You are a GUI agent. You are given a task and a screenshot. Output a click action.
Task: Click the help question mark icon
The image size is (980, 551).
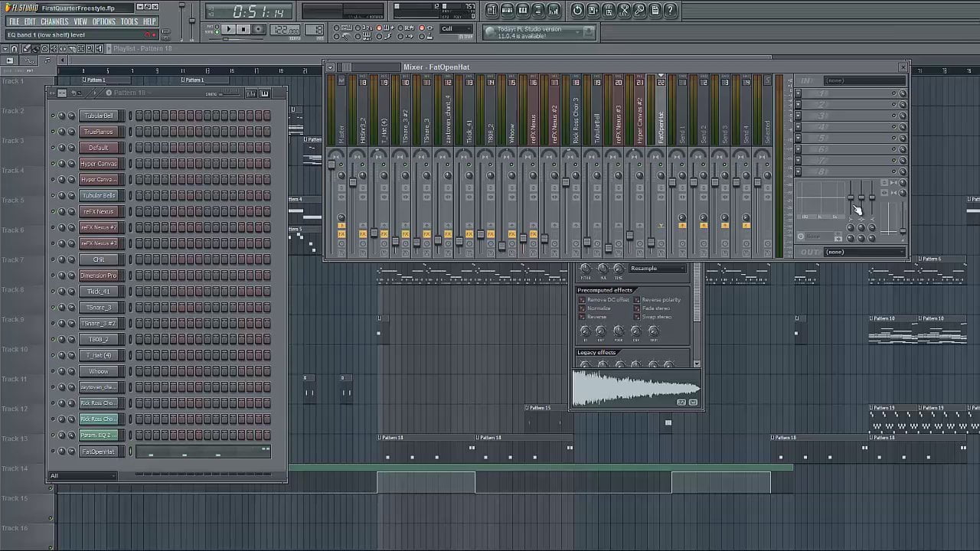click(x=671, y=10)
